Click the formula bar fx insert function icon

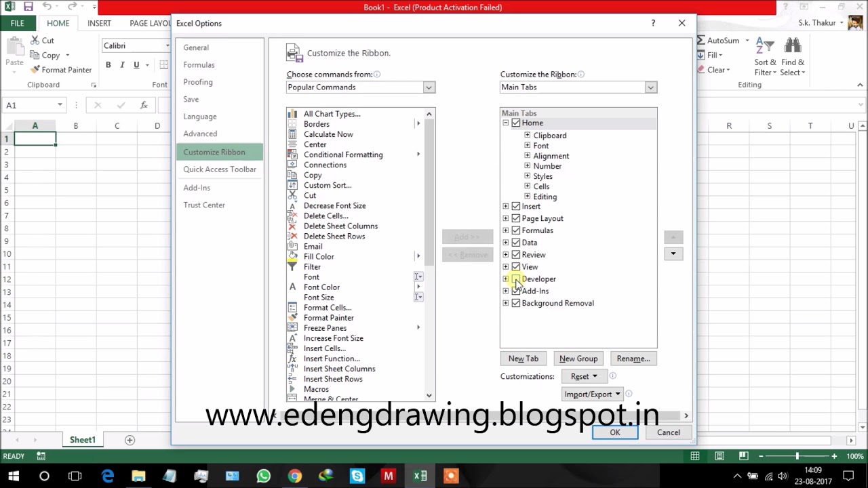(x=144, y=105)
